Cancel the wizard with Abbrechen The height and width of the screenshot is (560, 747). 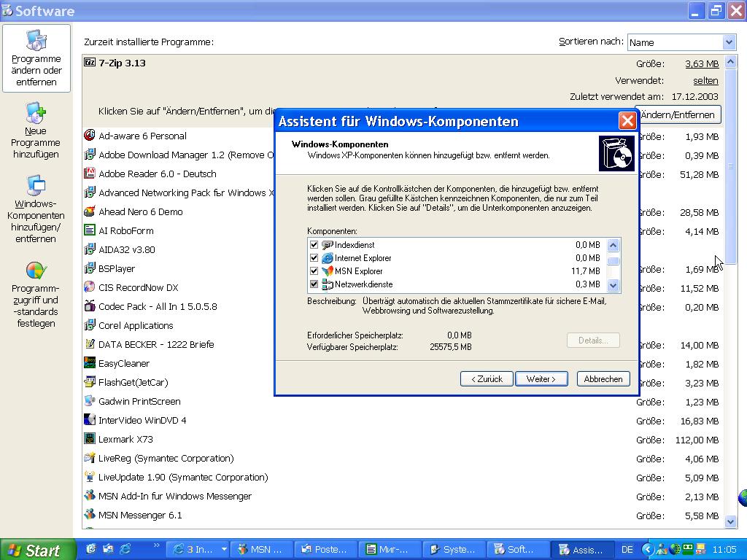603,379
